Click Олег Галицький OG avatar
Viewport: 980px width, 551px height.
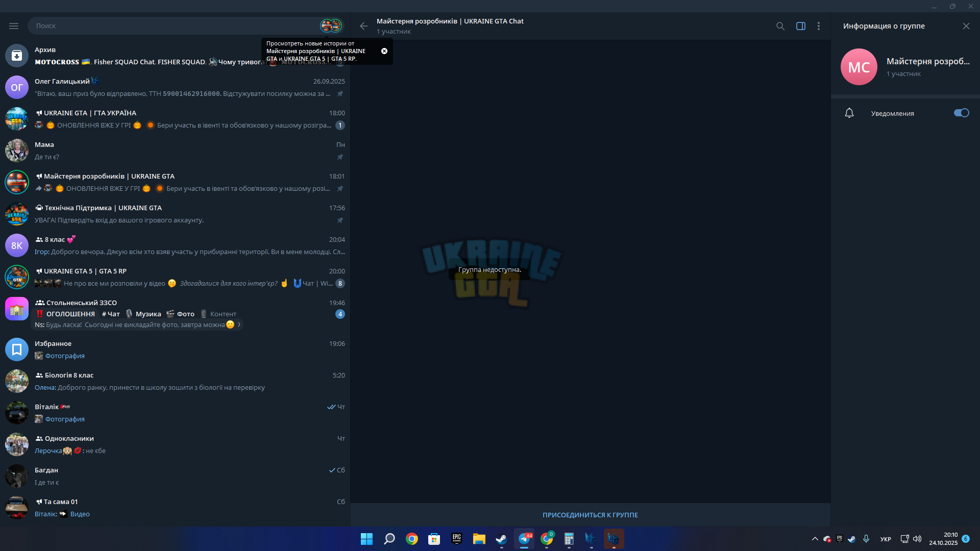(17, 87)
